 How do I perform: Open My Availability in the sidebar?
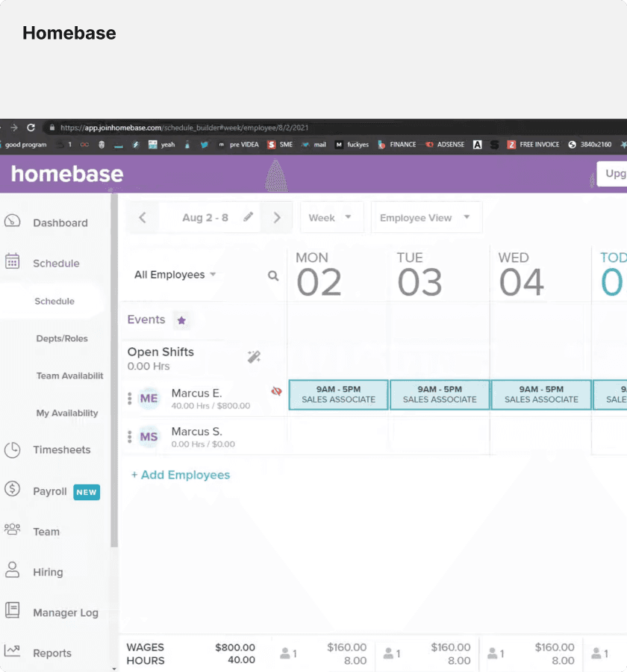tap(67, 413)
